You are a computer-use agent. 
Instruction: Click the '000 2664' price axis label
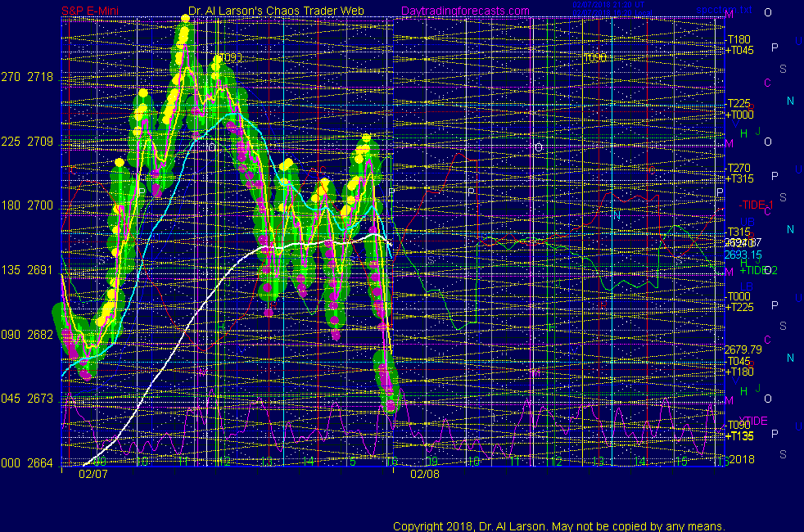pyautogui.click(x=27, y=462)
